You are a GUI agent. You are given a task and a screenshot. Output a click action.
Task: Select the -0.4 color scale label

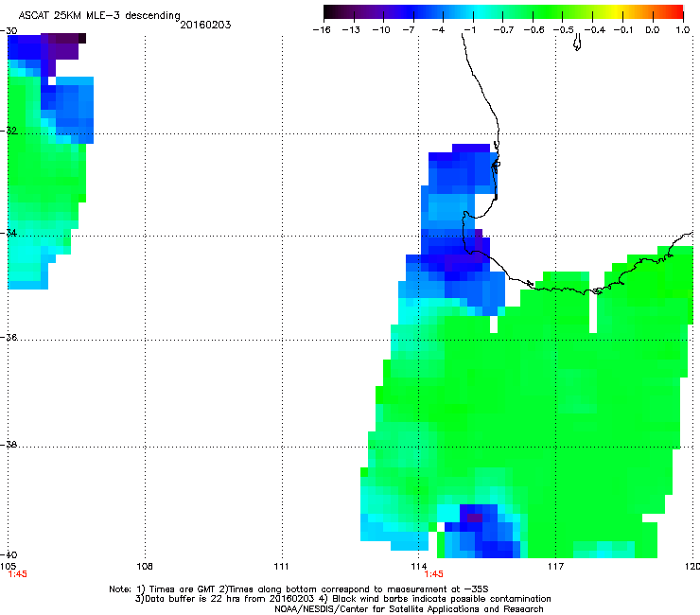595,30
